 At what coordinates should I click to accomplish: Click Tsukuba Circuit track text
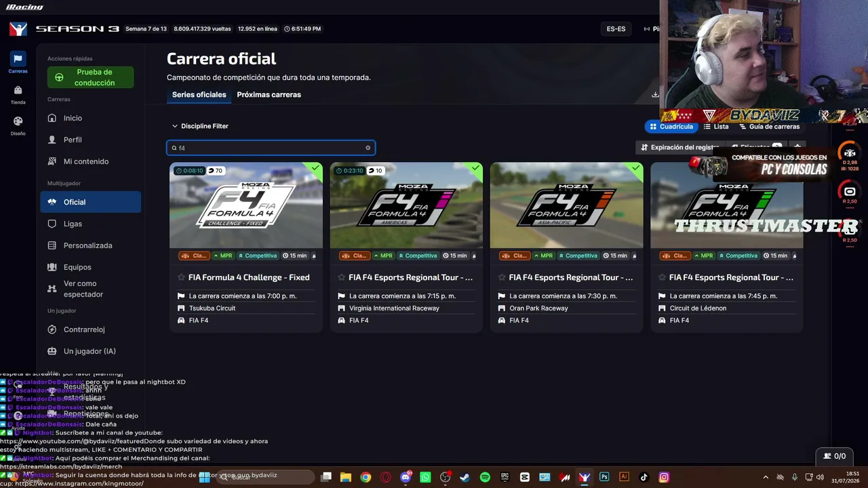pos(212,308)
